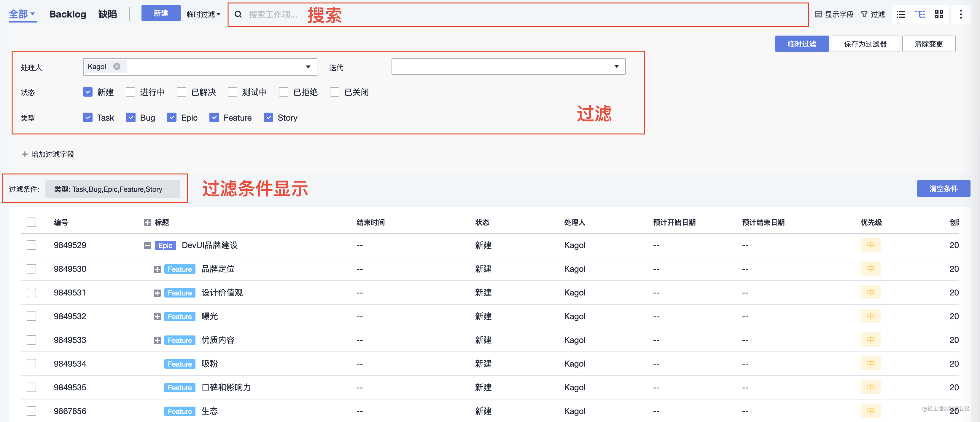Switch to the list view icon
This screenshot has height=422, width=980.
point(901,14)
